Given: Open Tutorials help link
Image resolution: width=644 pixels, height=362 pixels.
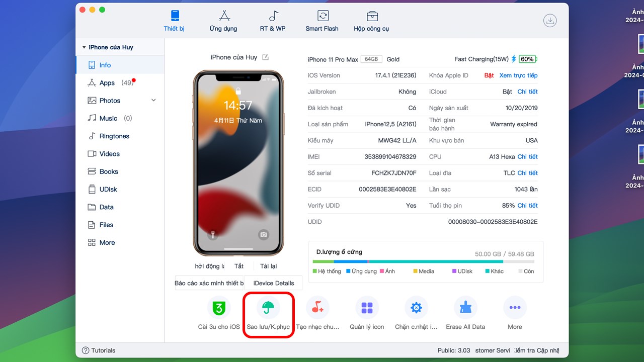Looking at the screenshot, I should point(99,350).
